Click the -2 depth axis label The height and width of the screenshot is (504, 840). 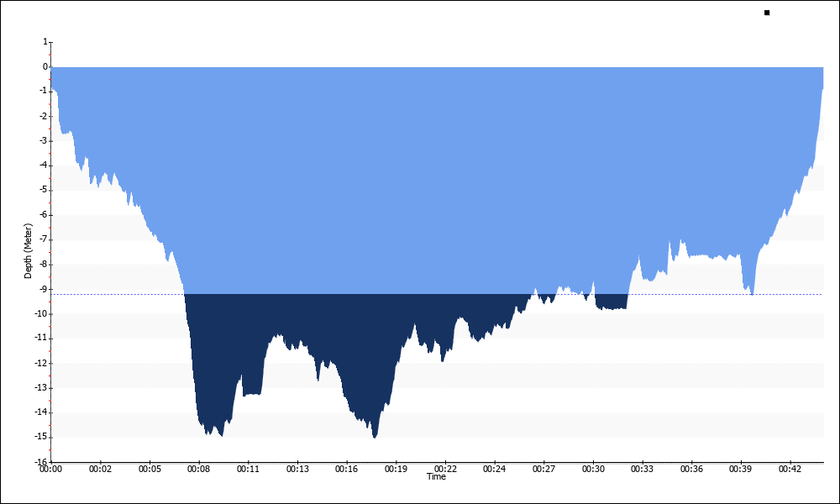pyautogui.click(x=44, y=116)
